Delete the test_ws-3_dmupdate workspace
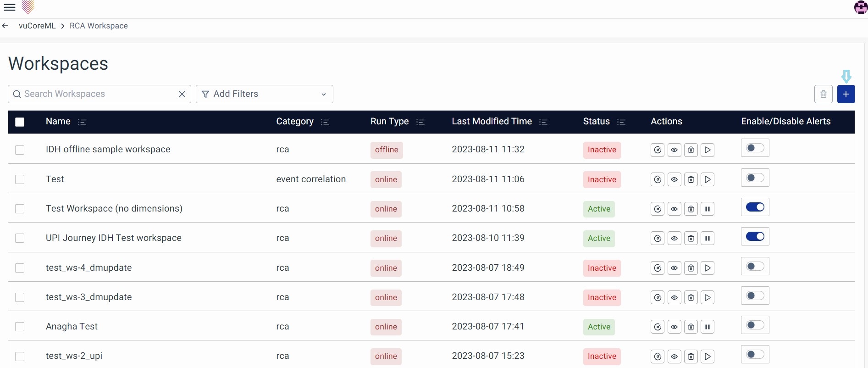Screen dimensions: 868x368 (691, 298)
